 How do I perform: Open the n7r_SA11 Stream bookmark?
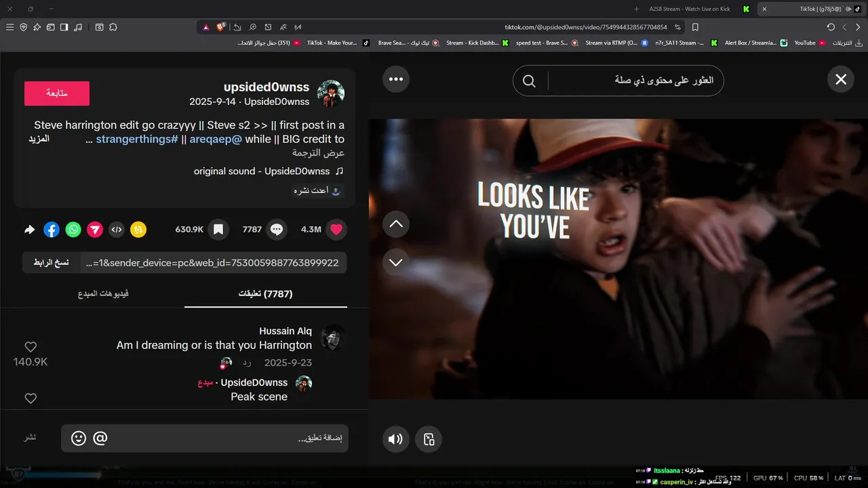coord(686,43)
